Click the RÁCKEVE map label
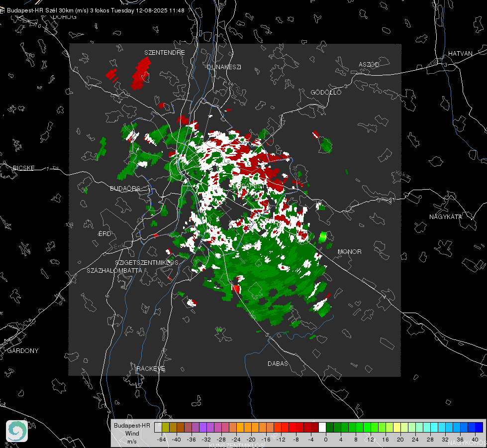 pos(151,368)
